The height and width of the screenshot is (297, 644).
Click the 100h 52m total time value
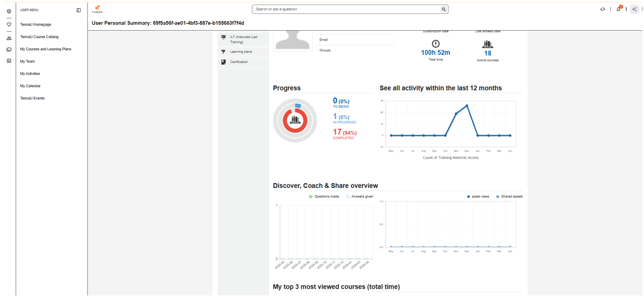pyautogui.click(x=435, y=53)
